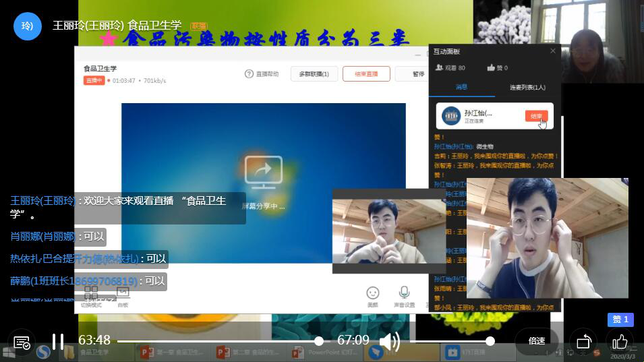This screenshot has height=362, width=644.
Task: Open 直播帮助 help icon
Action: [262, 74]
